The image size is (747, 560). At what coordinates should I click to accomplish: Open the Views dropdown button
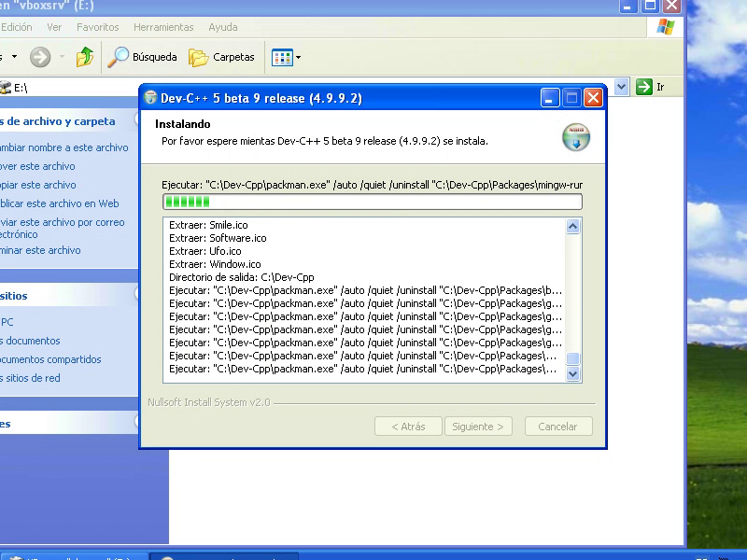286,57
